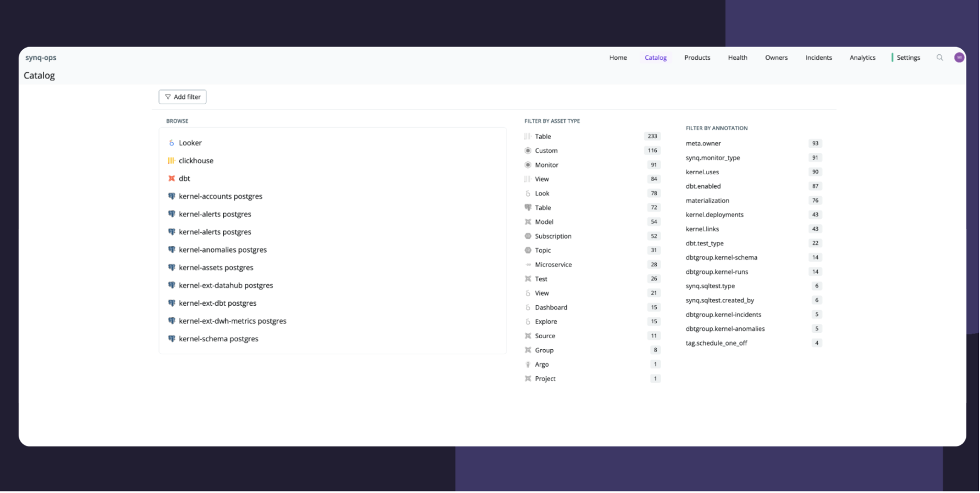The width and height of the screenshot is (980, 493).
Task: Click the kernel-schema postgres elephant icon
Action: 172,339
